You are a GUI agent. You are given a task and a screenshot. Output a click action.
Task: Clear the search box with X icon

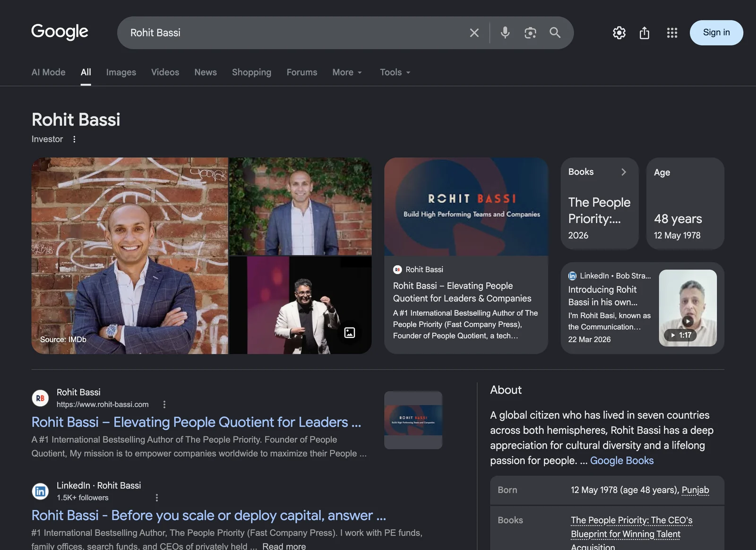click(x=474, y=33)
